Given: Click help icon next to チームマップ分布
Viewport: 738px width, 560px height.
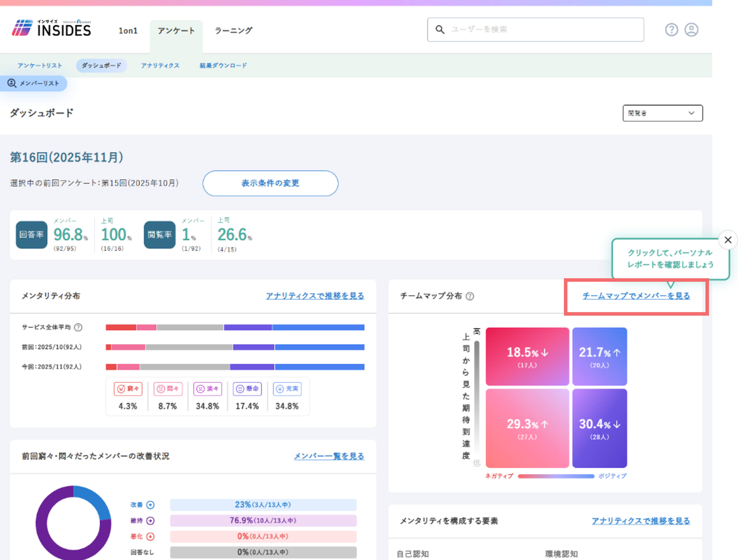Looking at the screenshot, I should 470,296.
